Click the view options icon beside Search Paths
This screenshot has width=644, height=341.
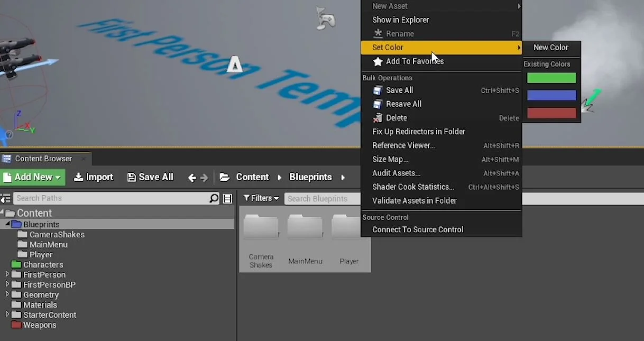click(x=227, y=198)
